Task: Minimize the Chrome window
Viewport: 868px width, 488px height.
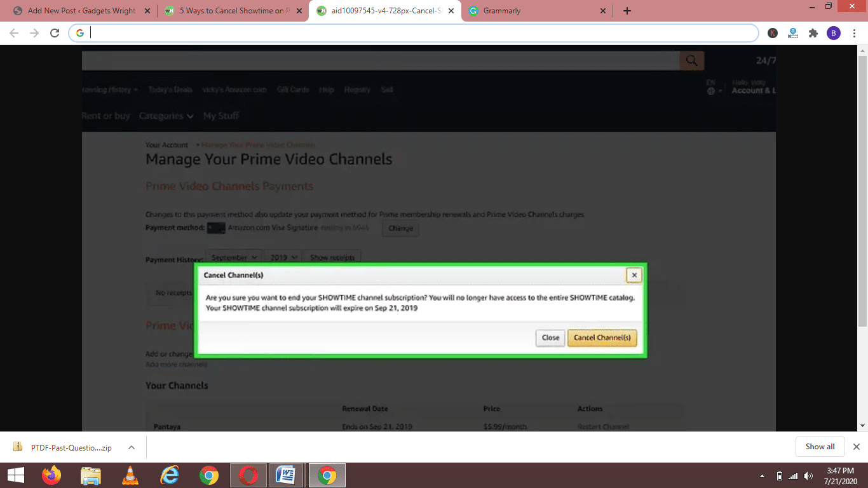Action: pyautogui.click(x=811, y=6)
